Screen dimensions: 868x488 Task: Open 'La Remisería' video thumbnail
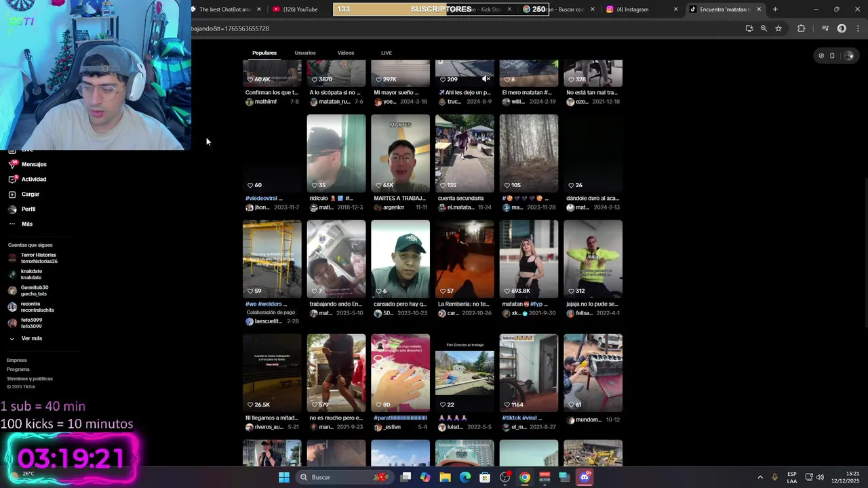tap(465, 259)
